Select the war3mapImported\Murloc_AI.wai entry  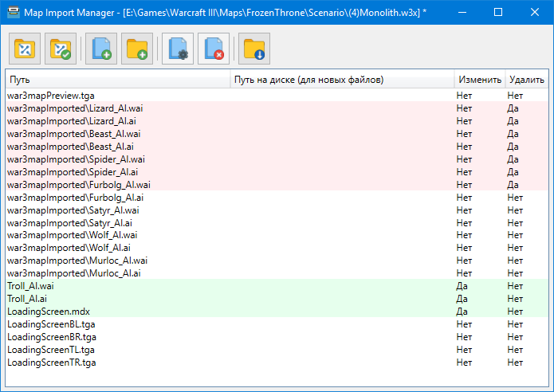[x=277, y=261]
